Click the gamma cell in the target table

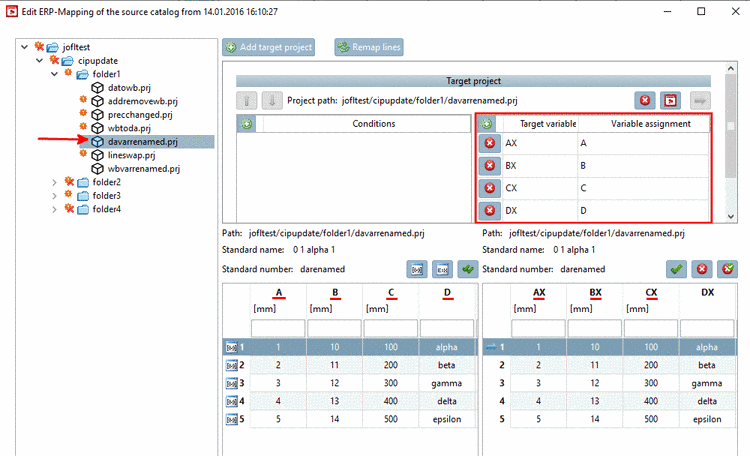tap(707, 383)
